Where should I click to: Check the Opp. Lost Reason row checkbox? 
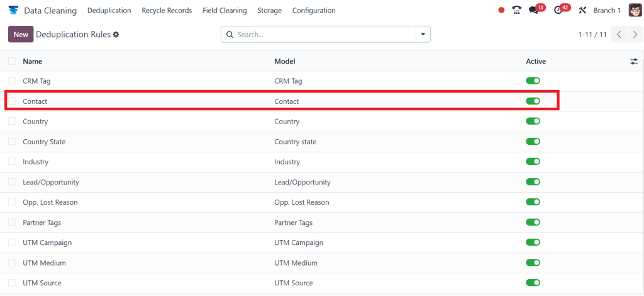tap(12, 202)
